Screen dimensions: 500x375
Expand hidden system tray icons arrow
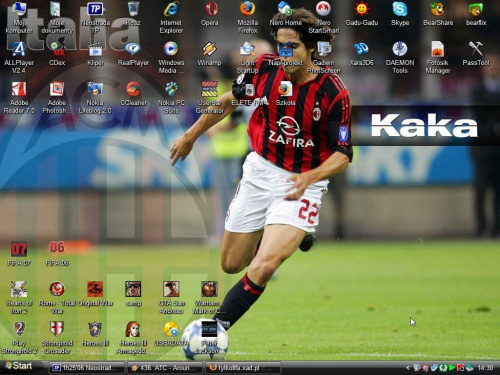pos(408,368)
